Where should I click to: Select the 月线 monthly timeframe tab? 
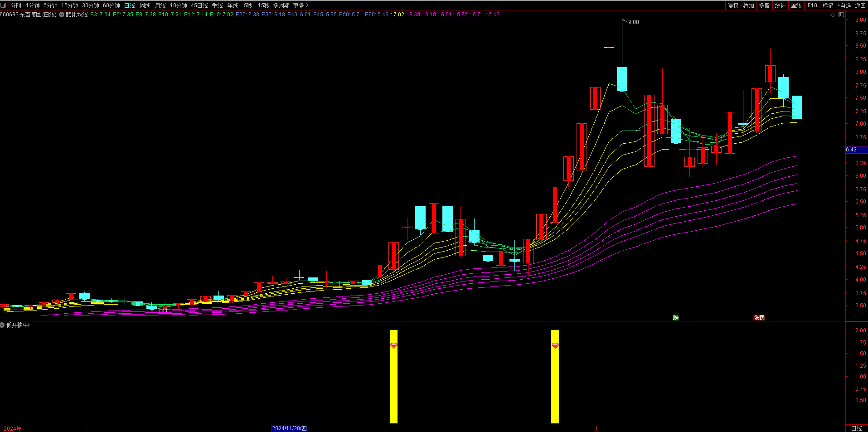pos(160,5)
